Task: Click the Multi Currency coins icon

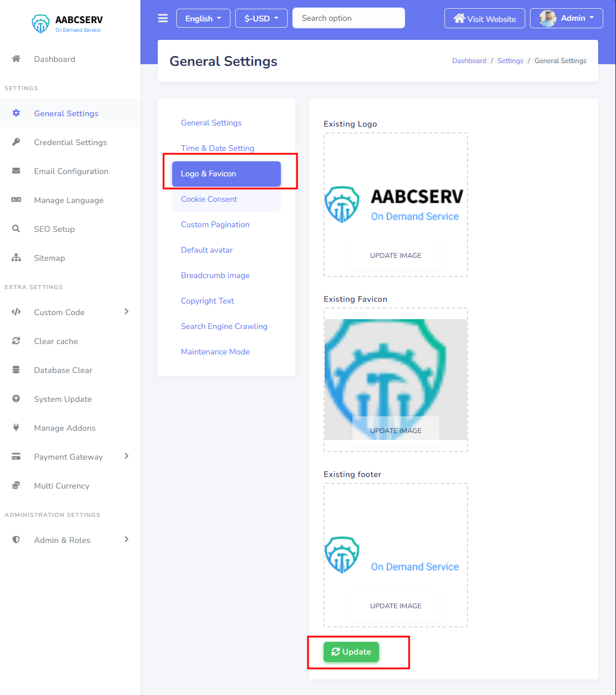Action: coord(16,485)
